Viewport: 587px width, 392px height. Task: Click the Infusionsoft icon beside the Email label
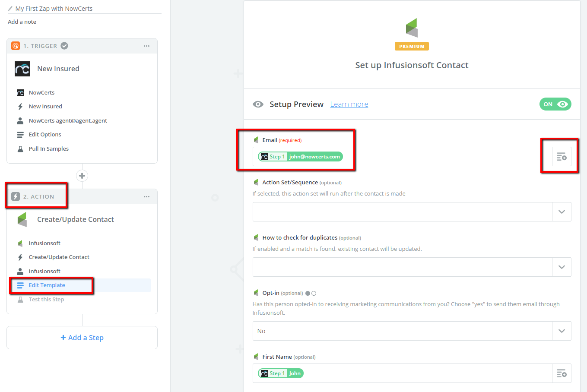click(x=256, y=140)
